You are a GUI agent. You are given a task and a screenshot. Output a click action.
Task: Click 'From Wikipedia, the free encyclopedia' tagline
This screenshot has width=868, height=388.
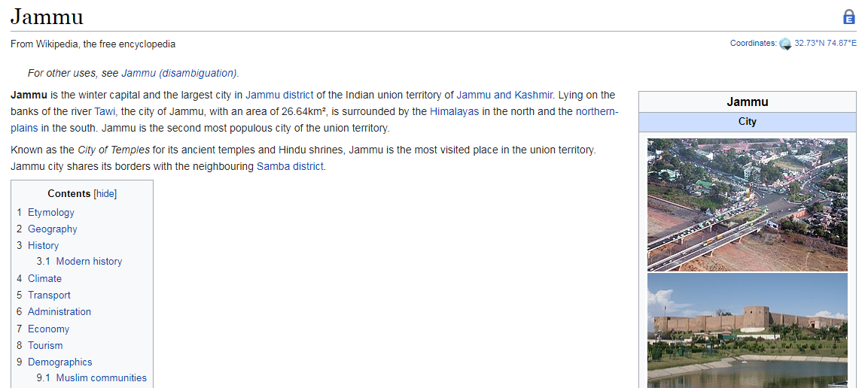[x=93, y=44]
